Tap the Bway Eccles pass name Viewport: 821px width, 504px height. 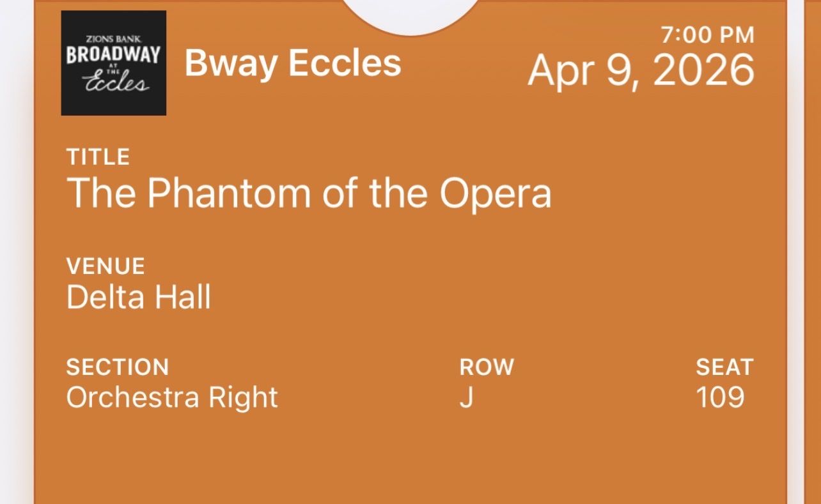pyautogui.click(x=293, y=63)
